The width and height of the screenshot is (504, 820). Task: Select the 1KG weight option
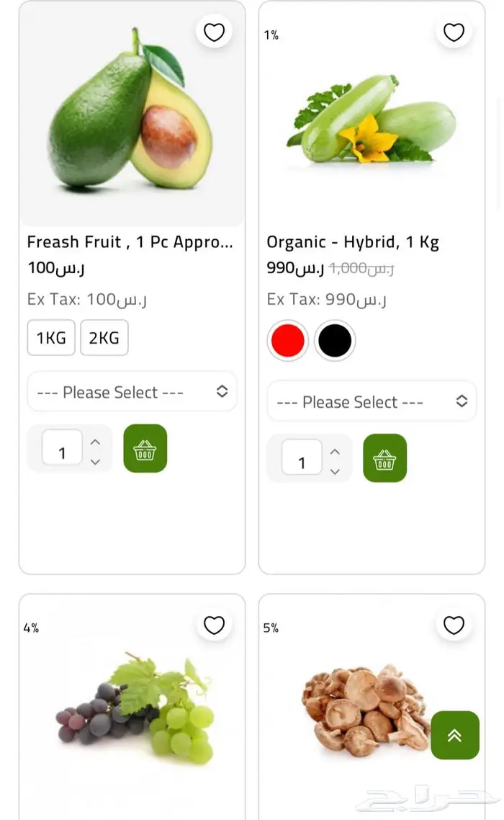tap(51, 338)
